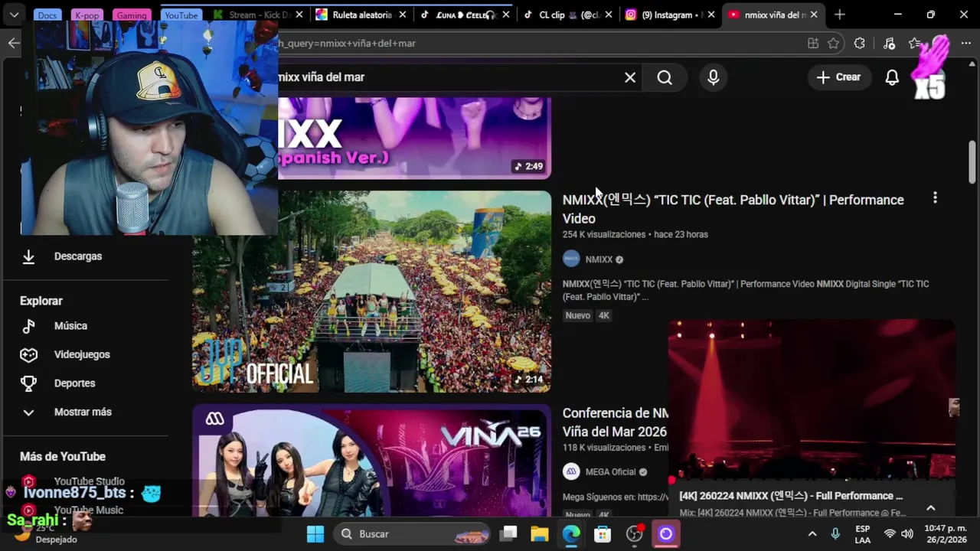
Task: Open the weather widget showing Despejado
Action: pyautogui.click(x=46, y=534)
